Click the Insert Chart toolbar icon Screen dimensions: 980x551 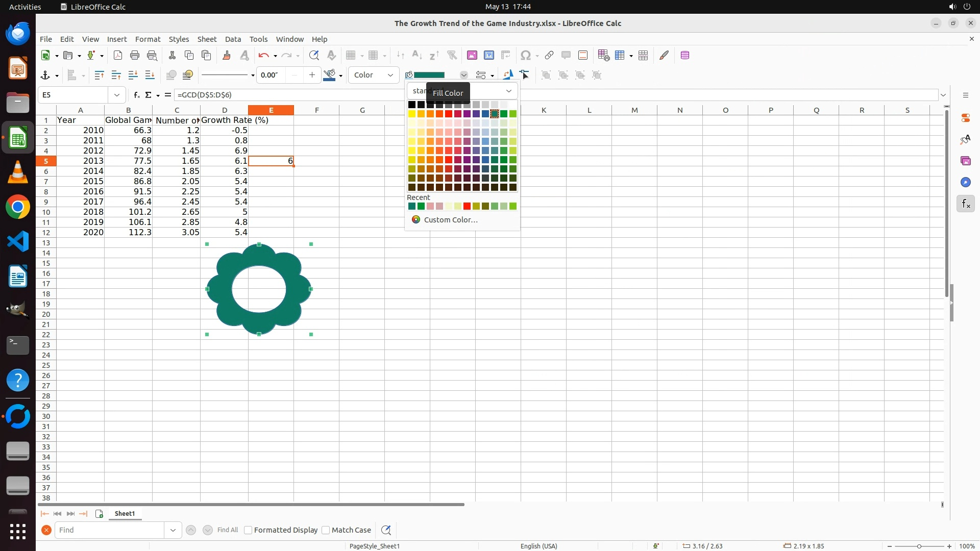(x=488, y=55)
